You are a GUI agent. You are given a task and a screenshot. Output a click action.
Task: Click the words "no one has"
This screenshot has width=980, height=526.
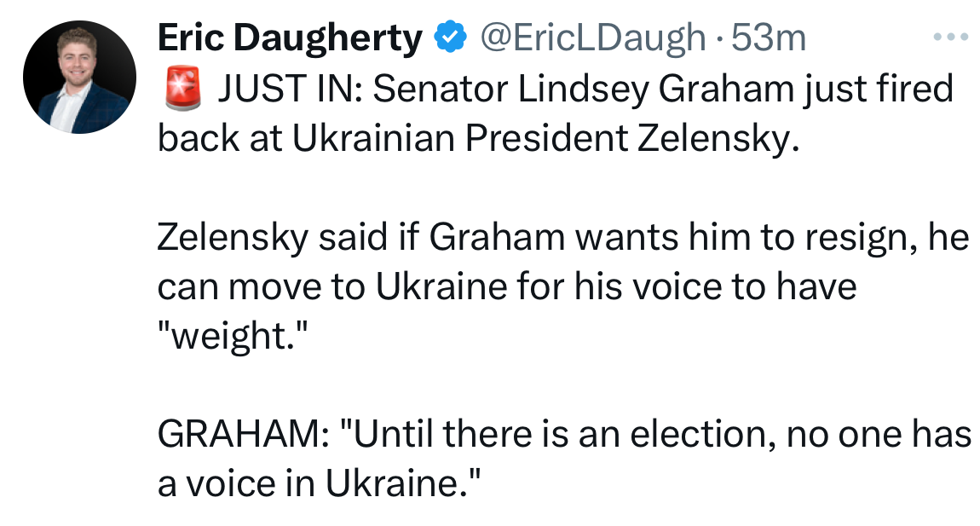pyautogui.click(x=879, y=436)
